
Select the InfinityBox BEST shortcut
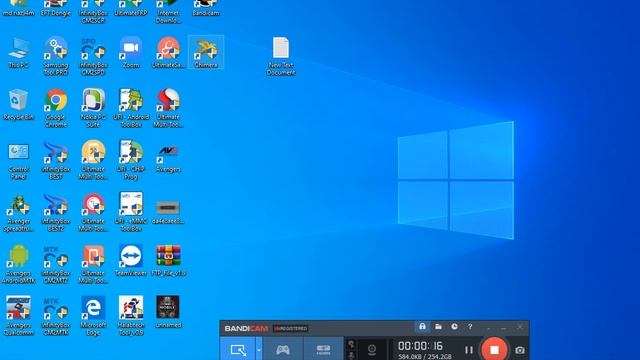click(x=56, y=160)
